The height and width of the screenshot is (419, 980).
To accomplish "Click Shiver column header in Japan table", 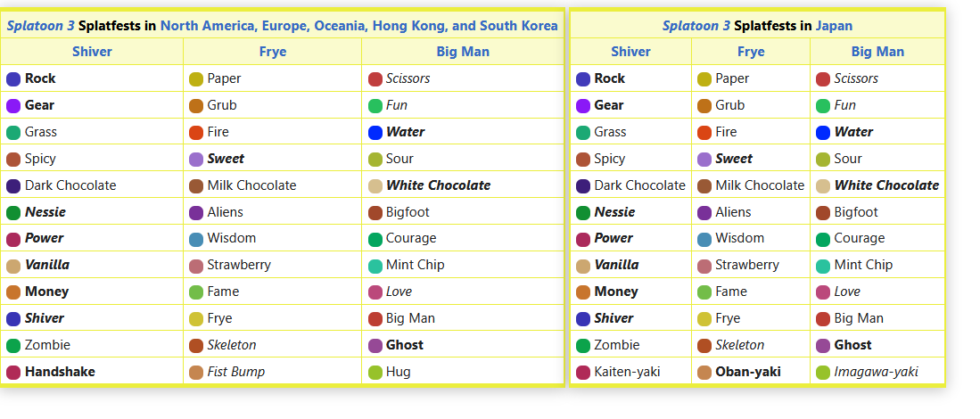I will (x=630, y=52).
